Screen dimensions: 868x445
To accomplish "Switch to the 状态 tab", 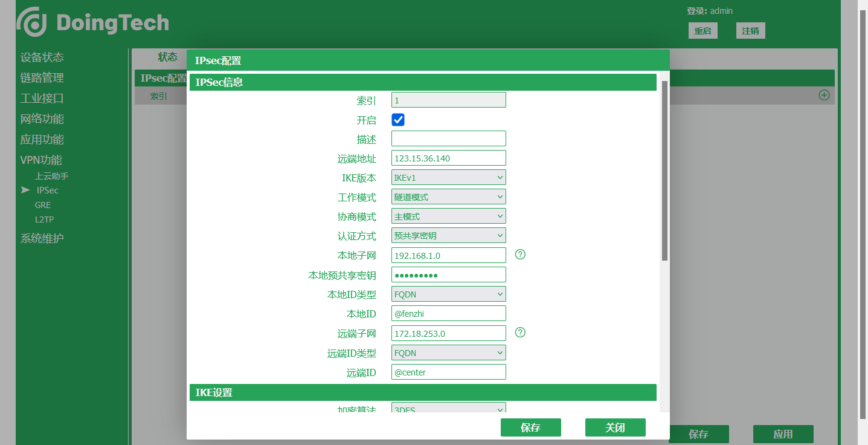I will pyautogui.click(x=168, y=57).
